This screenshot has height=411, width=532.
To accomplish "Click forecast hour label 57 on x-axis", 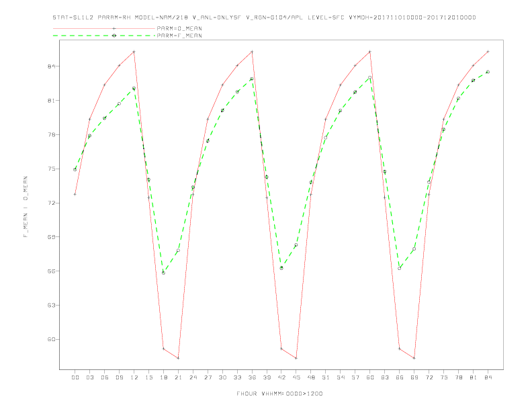I will pos(355,377).
